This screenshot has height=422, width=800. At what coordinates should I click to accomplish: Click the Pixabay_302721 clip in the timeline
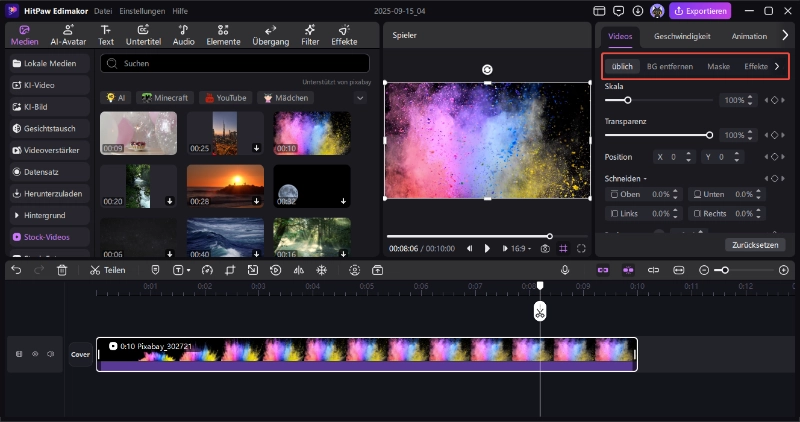pos(367,354)
